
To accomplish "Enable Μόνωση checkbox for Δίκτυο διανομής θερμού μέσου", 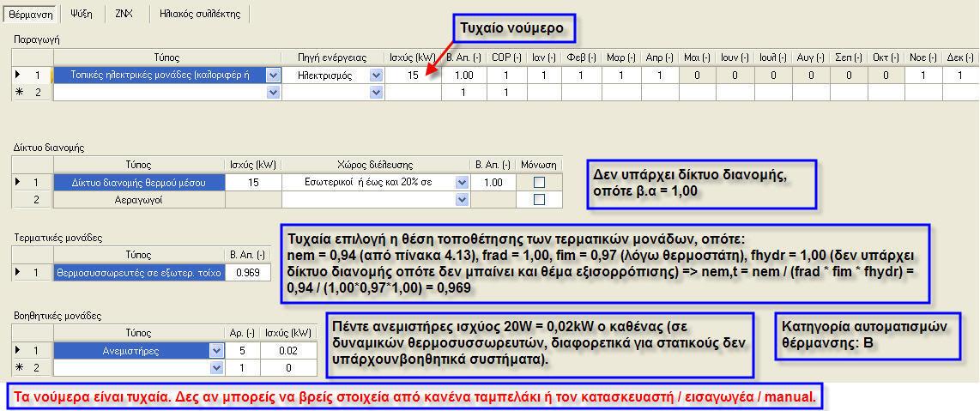I will pyautogui.click(x=539, y=182).
